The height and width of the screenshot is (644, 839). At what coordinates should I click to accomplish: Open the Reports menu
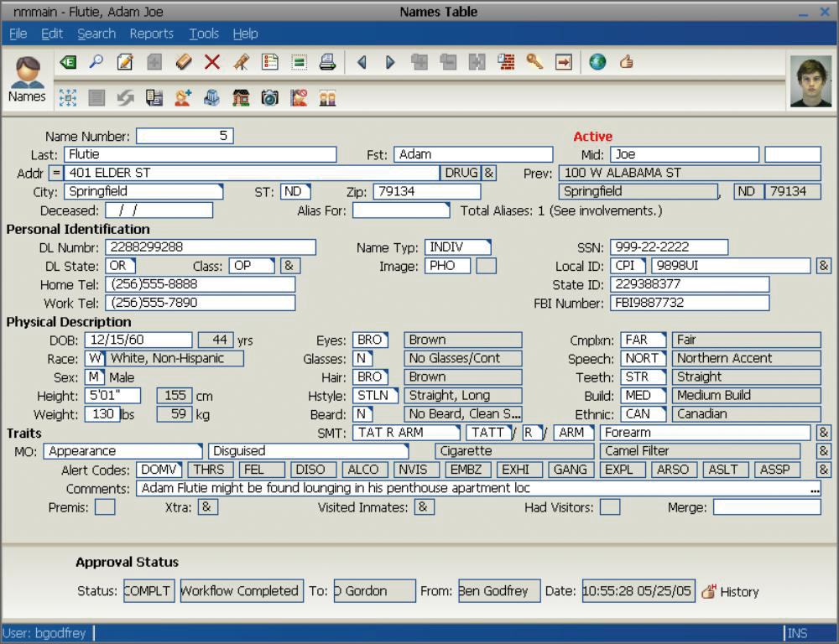click(152, 34)
